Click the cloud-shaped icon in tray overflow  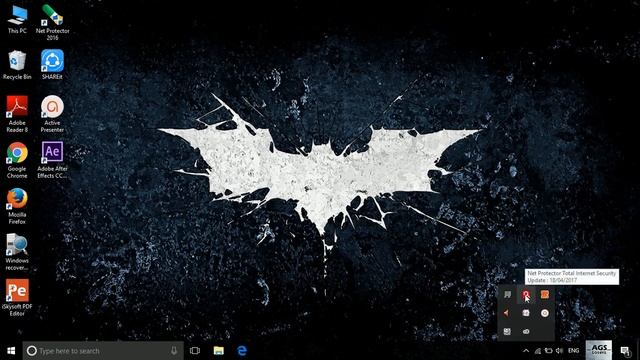click(526, 331)
